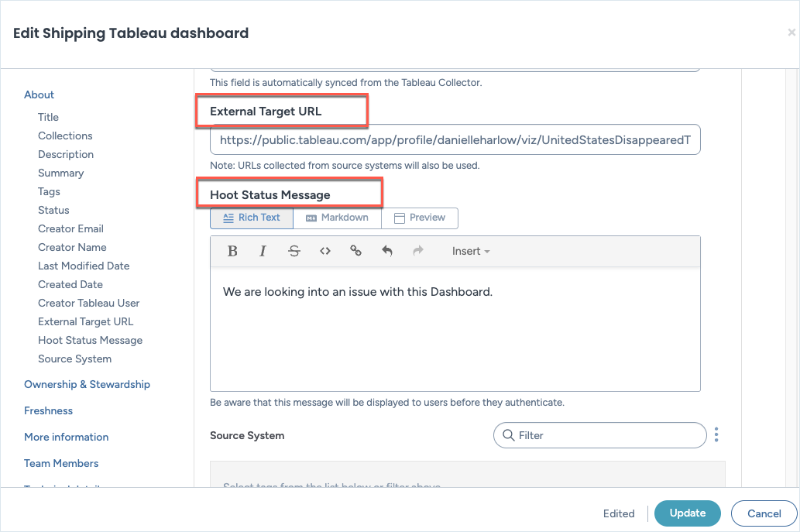800x532 pixels.
Task: Redo the last undone edit
Action: [x=418, y=251]
